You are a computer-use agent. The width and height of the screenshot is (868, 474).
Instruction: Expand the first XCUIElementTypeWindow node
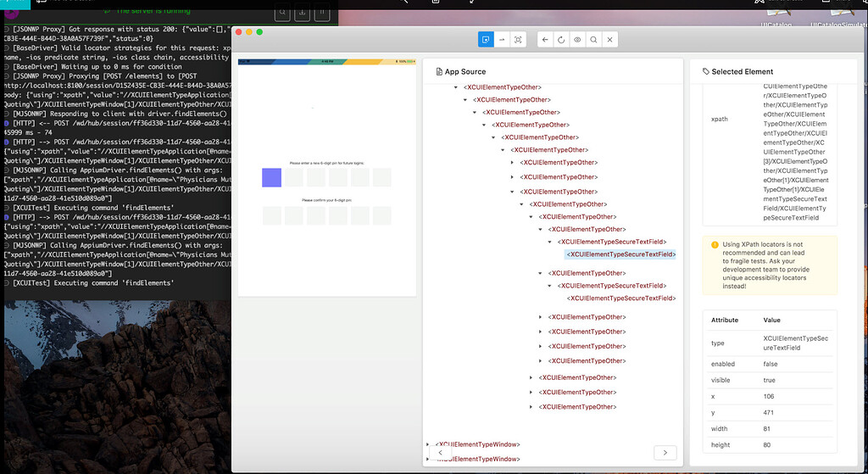(x=428, y=444)
